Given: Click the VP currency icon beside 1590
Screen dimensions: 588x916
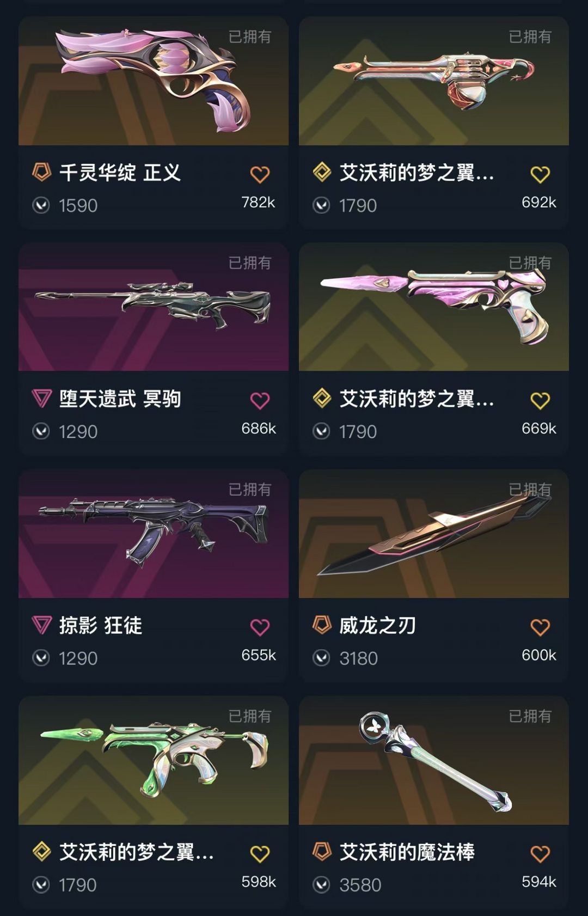Looking at the screenshot, I should pyautogui.click(x=41, y=205).
